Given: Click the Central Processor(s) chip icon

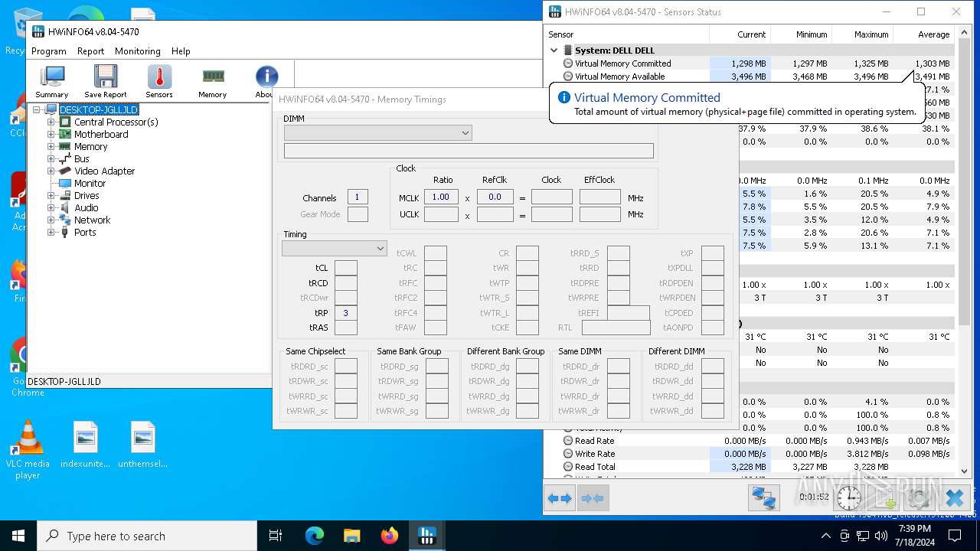Looking at the screenshot, I should point(65,122).
